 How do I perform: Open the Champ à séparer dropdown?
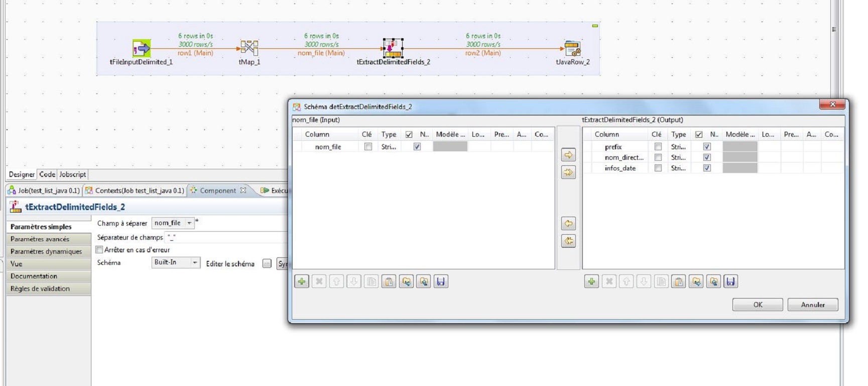point(189,223)
